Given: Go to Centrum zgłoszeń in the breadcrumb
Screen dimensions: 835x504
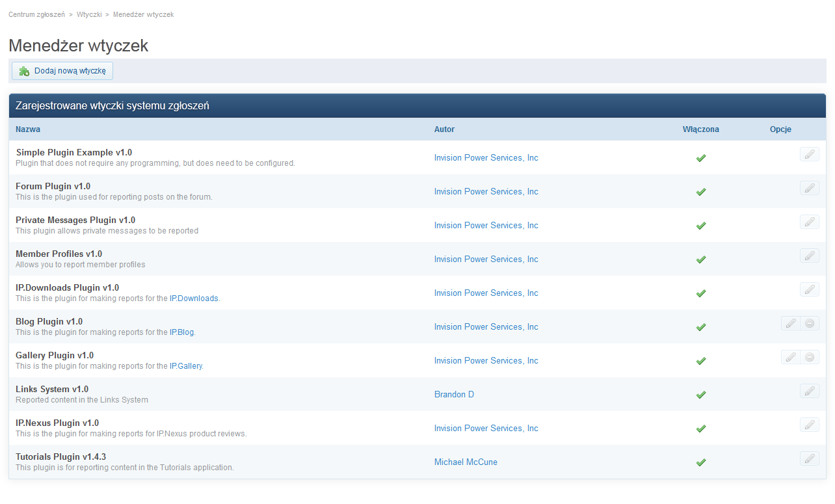Looking at the screenshot, I should pos(36,14).
